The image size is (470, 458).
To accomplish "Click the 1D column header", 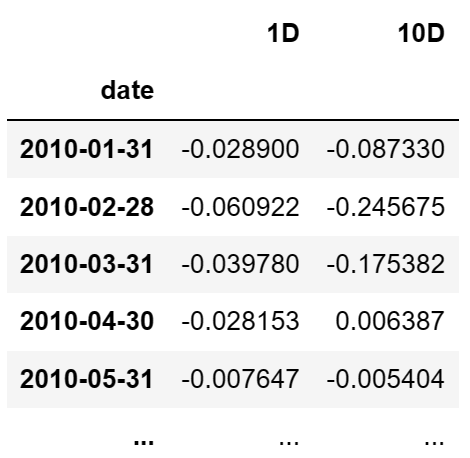I will coord(283,33).
